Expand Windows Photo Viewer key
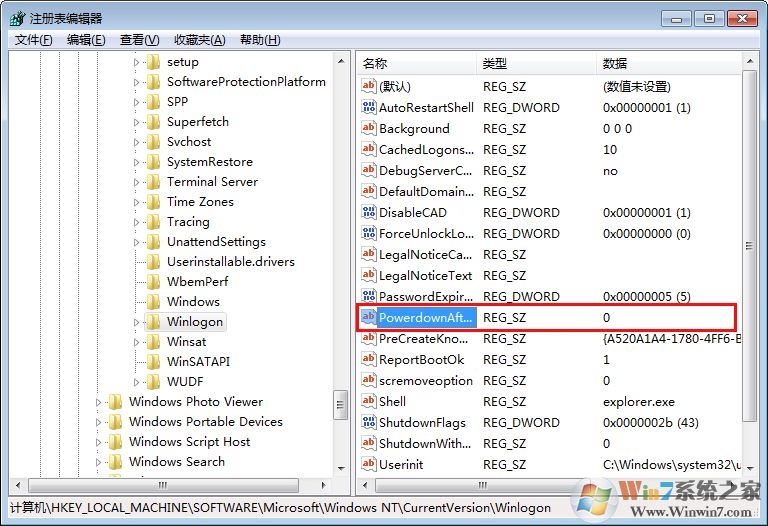 pyautogui.click(x=98, y=402)
